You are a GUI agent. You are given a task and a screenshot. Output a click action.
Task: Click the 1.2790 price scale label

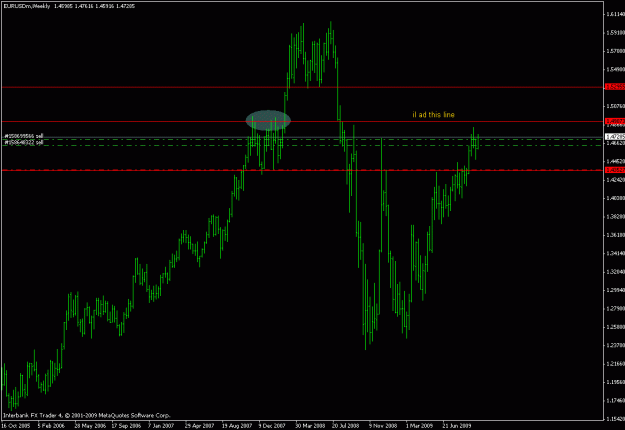(x=616, y=308)
